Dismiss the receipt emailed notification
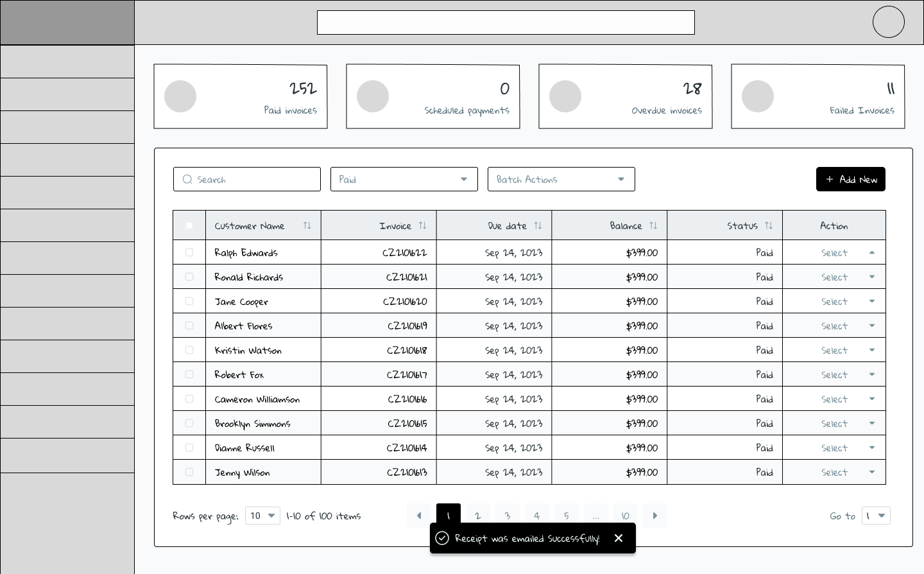Viewport: 924px width, 574px height. pyautogui.click(x=619, y=538)
